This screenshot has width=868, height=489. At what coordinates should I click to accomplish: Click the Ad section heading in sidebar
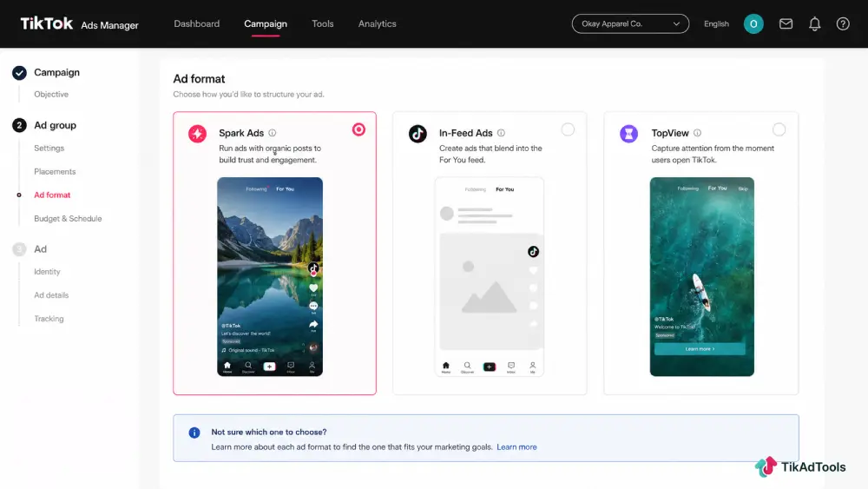click(x=41, y=249)
